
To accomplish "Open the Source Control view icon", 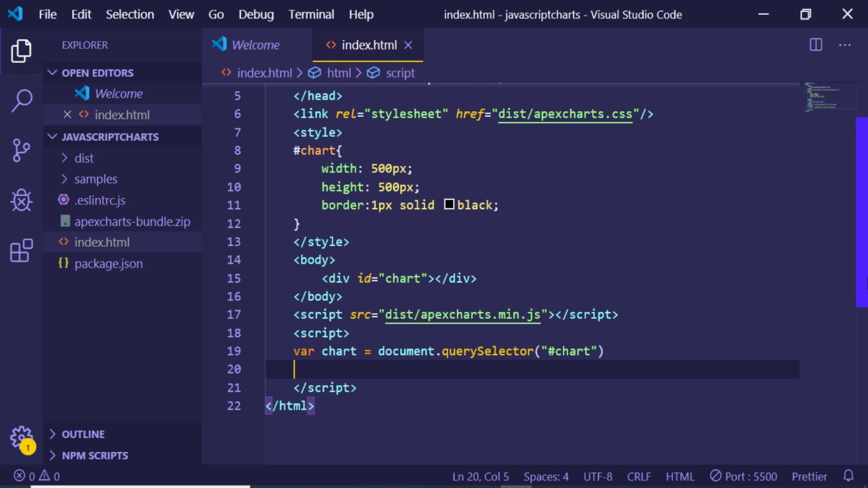I will coord(21,150).
